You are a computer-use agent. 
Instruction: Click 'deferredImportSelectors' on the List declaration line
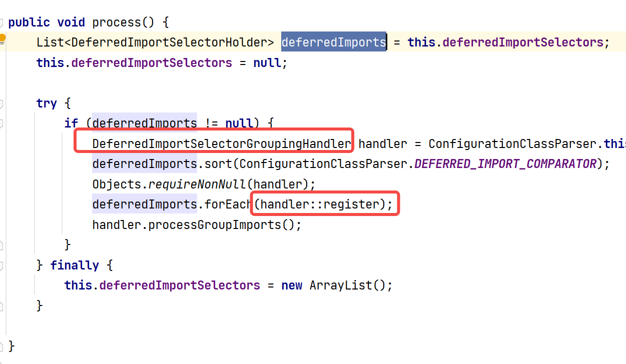point(523,42)
